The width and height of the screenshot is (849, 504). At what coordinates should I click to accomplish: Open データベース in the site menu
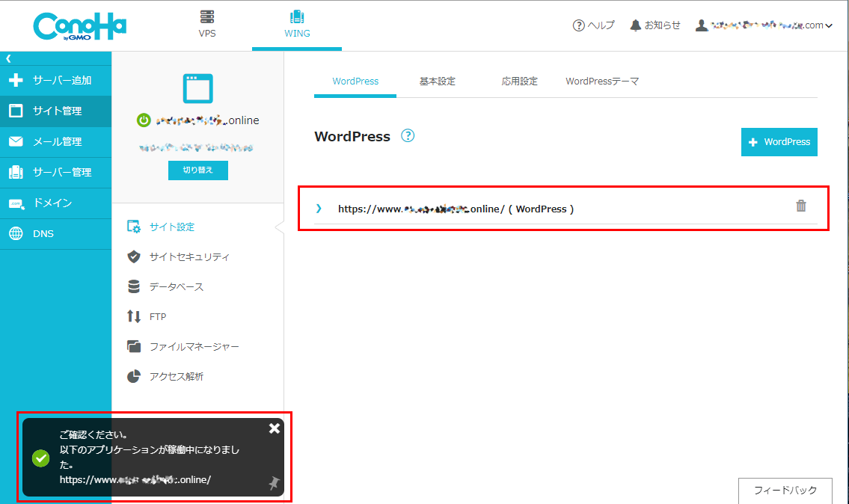pos(176,287)
